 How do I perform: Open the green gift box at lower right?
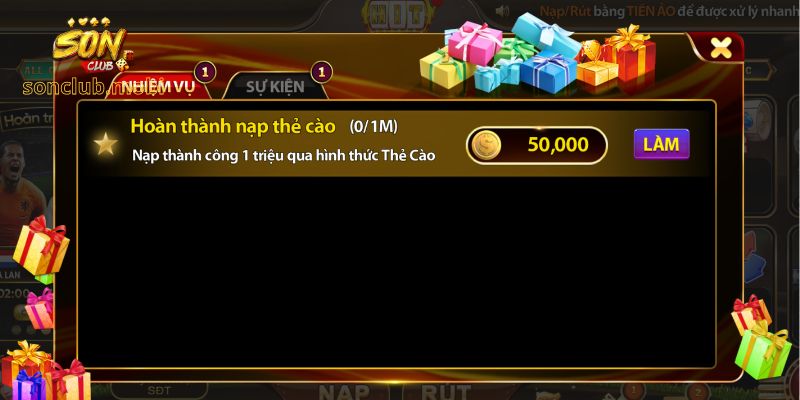pos(763,350)
